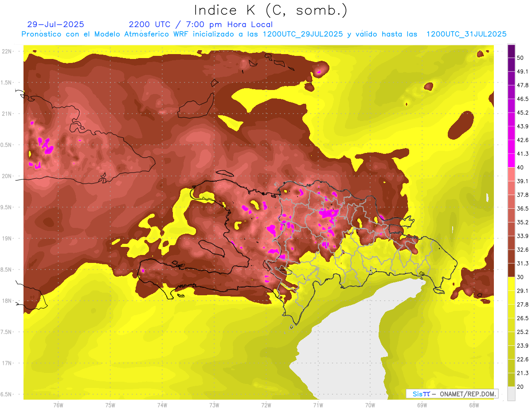Click the legend value 21.3
This screenshot has height=411, width=532.
point(522,373)
